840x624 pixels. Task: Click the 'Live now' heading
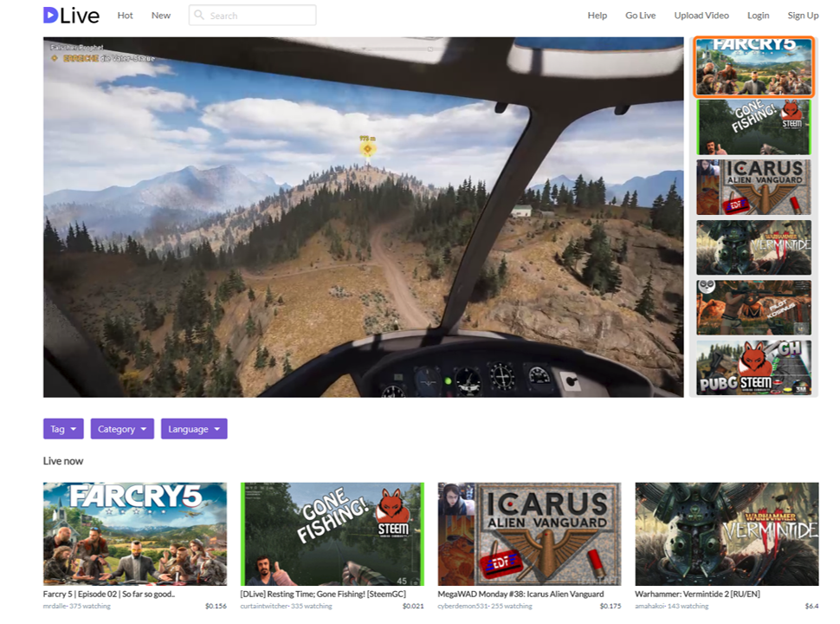coord(63,461)
